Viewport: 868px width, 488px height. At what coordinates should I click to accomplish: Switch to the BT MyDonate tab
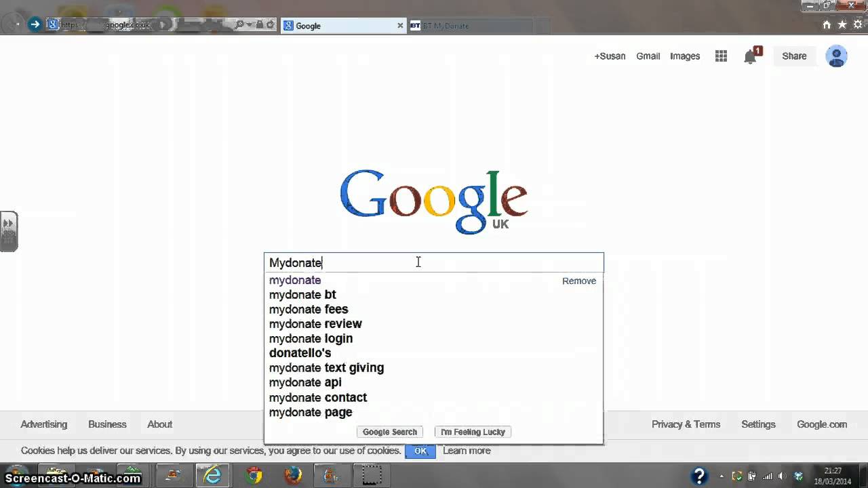(470, 26)
